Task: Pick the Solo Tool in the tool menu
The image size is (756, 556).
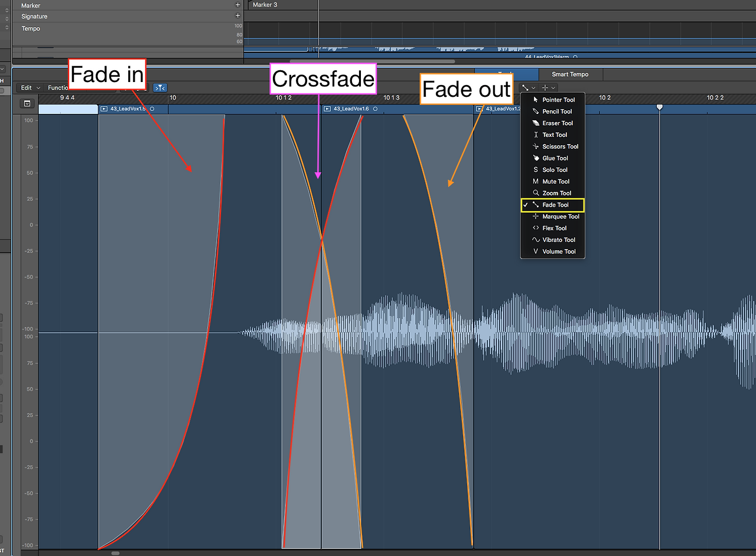Action: tap(553, 170)
